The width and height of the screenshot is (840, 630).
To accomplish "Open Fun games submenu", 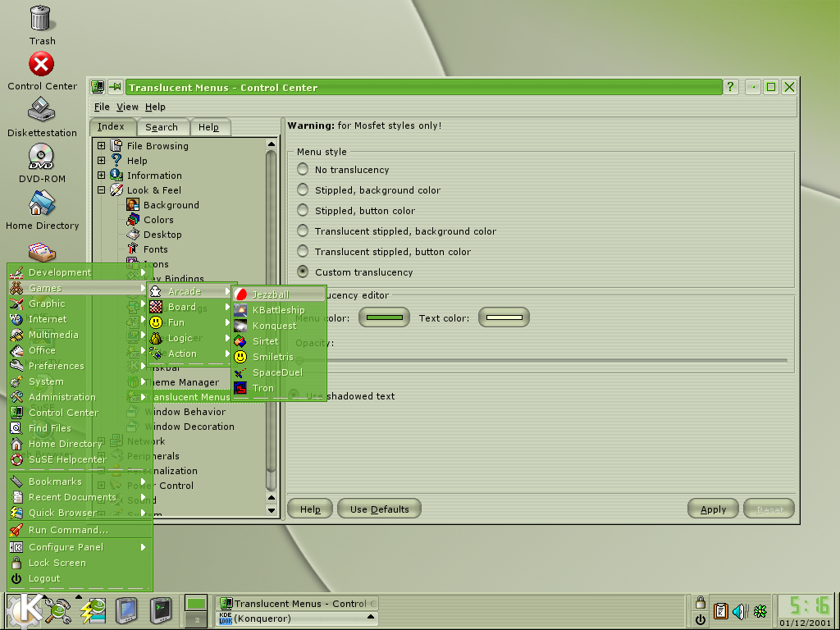I will pyautogui.click(x=189, y=322).
